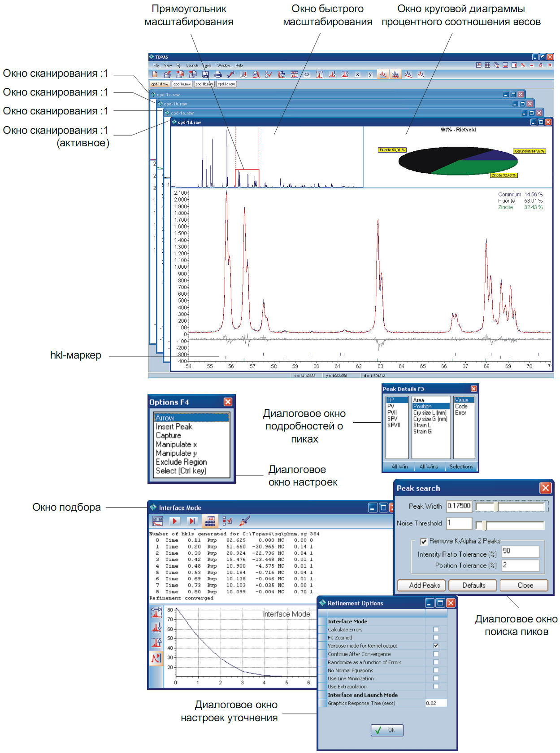
Task: Switch to the cpd-1a.raw tab
Action: click(x=182, y=84)
